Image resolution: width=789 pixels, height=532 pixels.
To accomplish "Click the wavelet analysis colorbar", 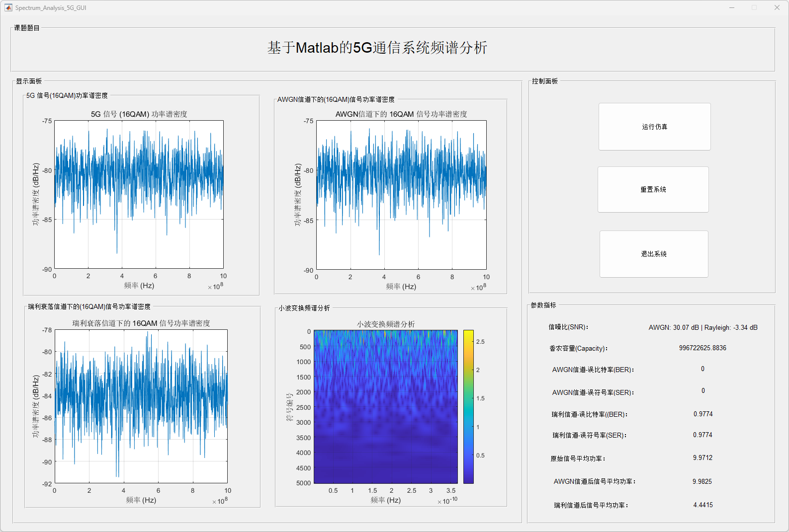I will tap(468, 406).
